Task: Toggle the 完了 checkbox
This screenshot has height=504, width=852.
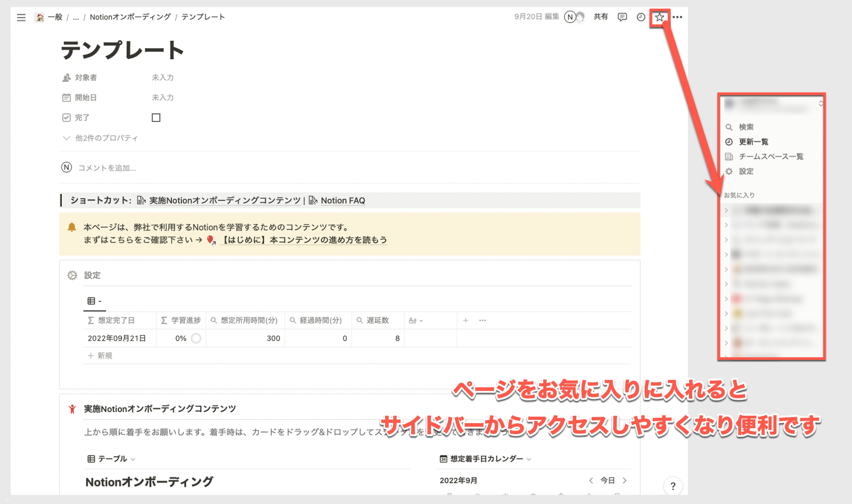Action: (156, 118)
